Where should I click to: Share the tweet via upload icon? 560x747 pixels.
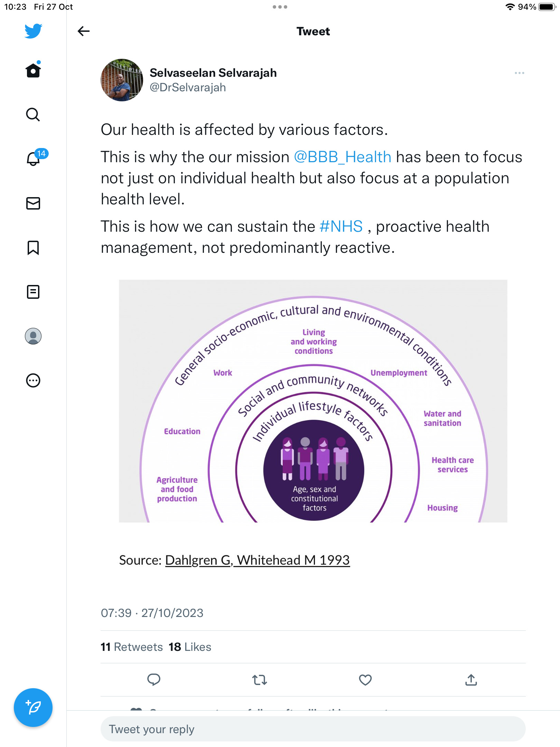coord(471,680)
